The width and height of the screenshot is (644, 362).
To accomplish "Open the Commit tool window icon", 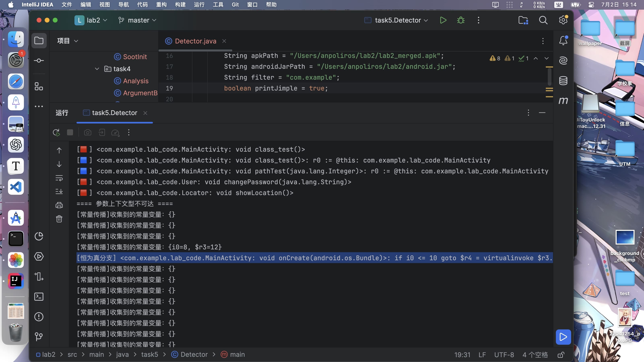I will click(39, 61).
